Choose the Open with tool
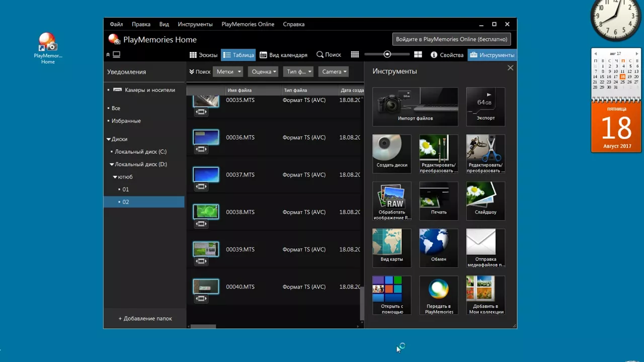Viewport: 644px width, 362px height. [x=391, y=295]
